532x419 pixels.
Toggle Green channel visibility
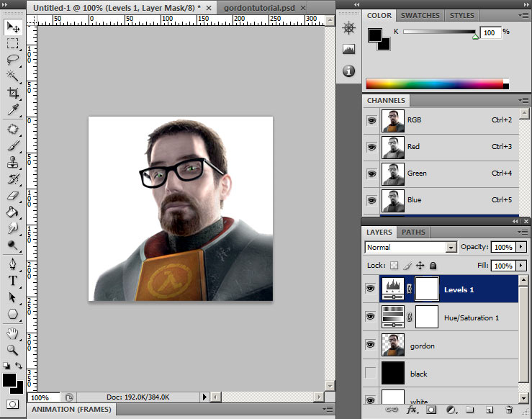click(372, 174)
